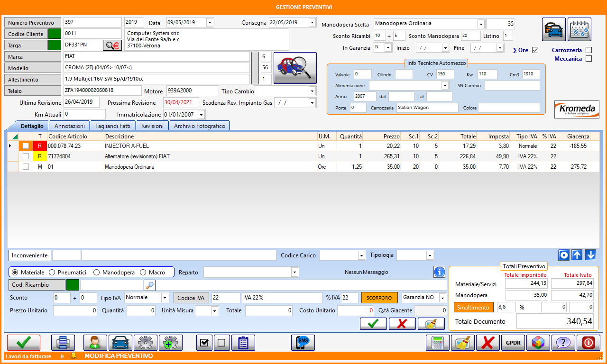Open the Consegna date dropdown
This screenshot has height=364, width=607.
[312, 22]
